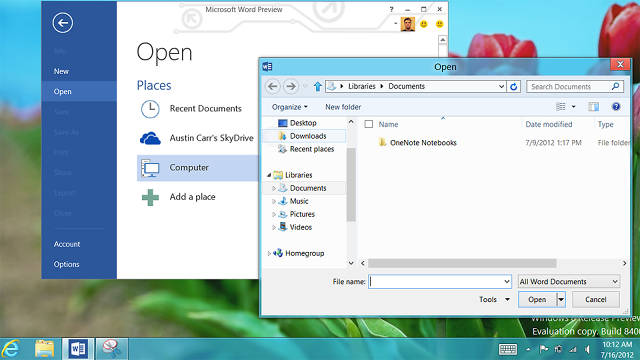Click the Action Center flag icon

pos(544,349)
